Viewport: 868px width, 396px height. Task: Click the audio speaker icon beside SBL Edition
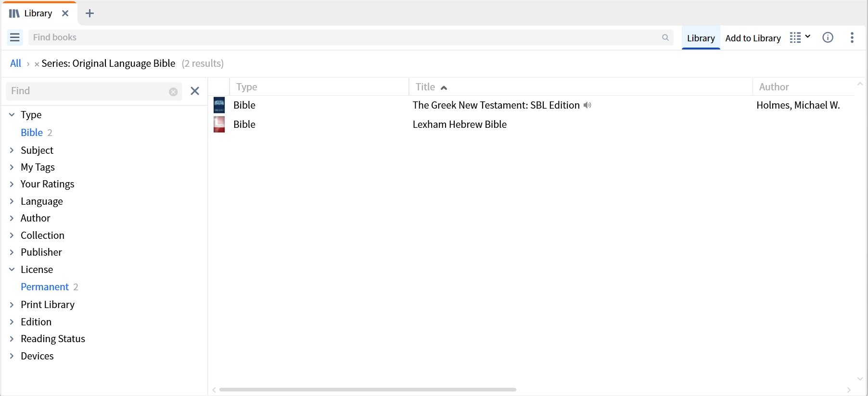[587, 105]
